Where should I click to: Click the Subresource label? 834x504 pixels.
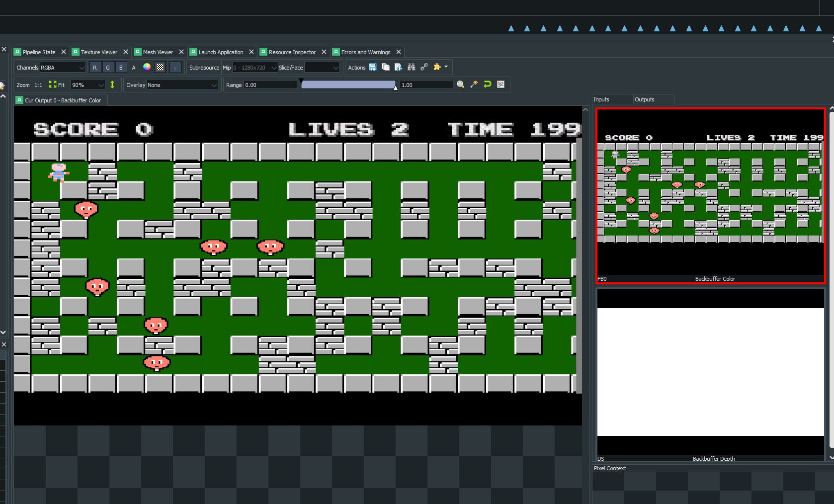[x=204, y=68]
